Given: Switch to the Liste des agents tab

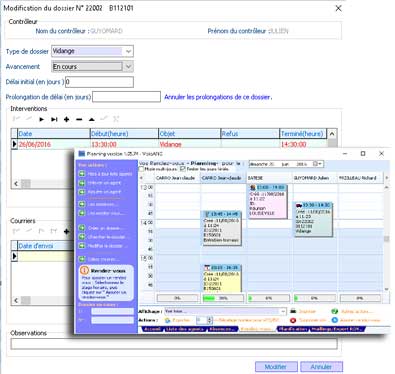Looking at the screenshot, I should pos(185,329).
